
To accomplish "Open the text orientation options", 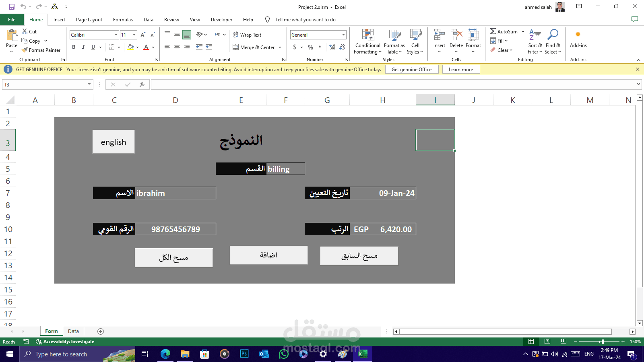I will (x=201, y=35).
